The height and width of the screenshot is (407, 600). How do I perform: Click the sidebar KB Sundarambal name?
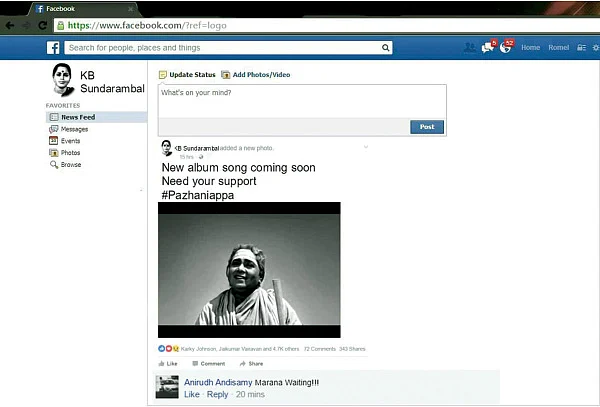click(112, 82)
